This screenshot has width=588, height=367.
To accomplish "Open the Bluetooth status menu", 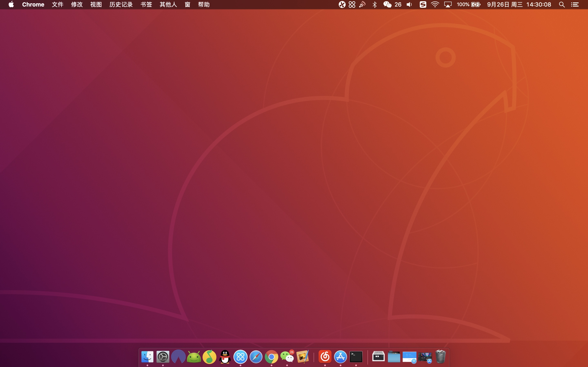I will (375, 5).
